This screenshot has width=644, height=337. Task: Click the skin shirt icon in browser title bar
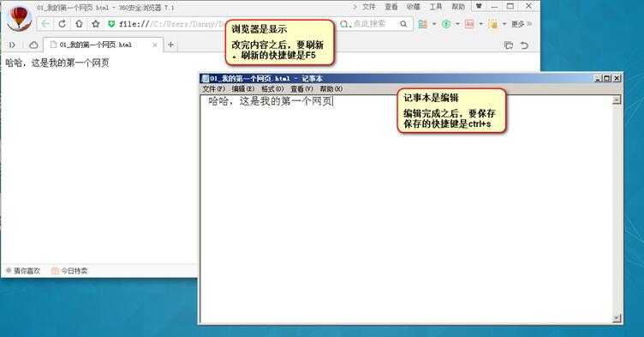(x=479, y=6)
